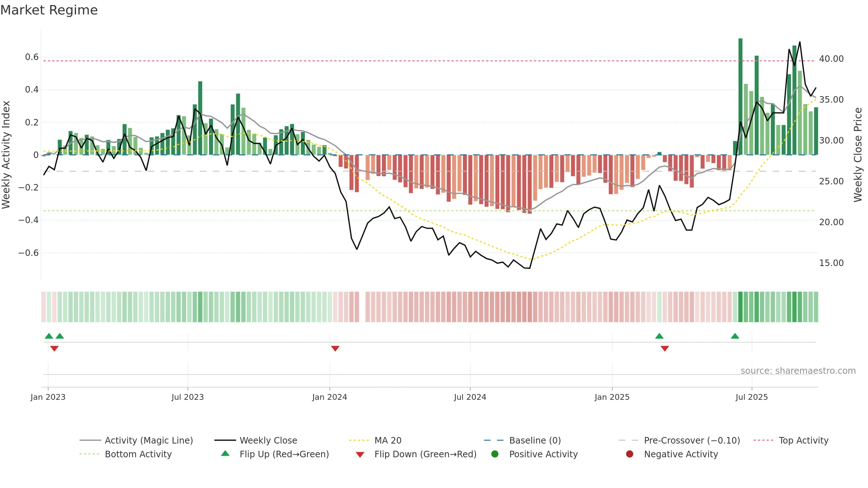868x488 pixels.
Task: Click the red flip-down marker in early 2025
Action: click(665, 348)
